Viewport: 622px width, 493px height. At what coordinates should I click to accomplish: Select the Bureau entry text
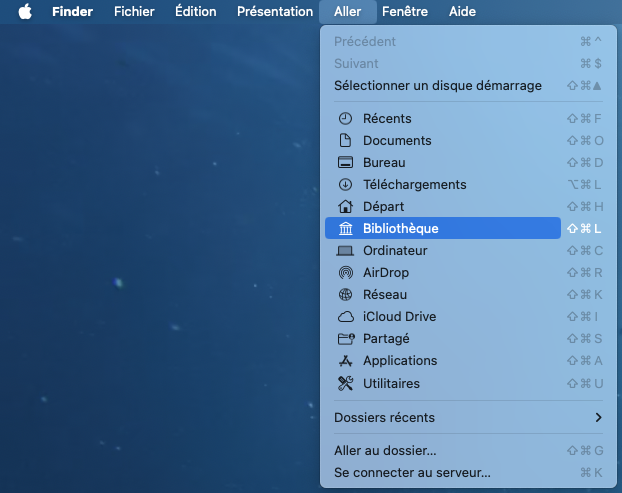(384, 163)
